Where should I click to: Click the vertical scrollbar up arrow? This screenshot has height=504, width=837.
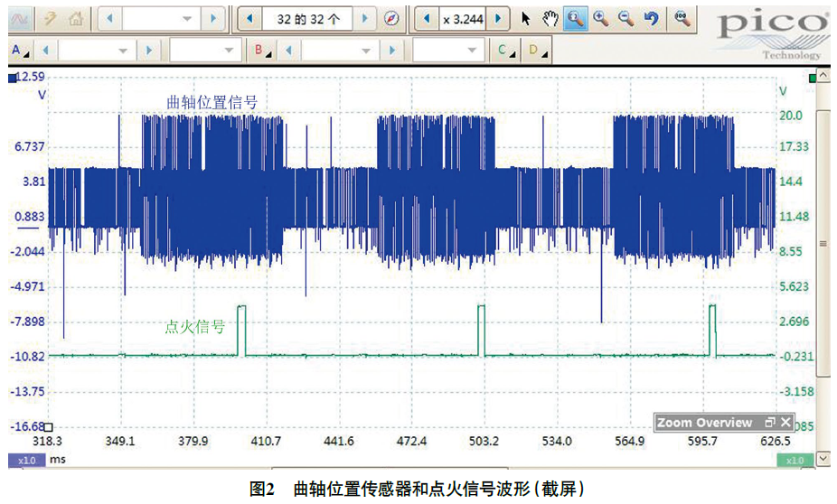[x=823, y=76]
